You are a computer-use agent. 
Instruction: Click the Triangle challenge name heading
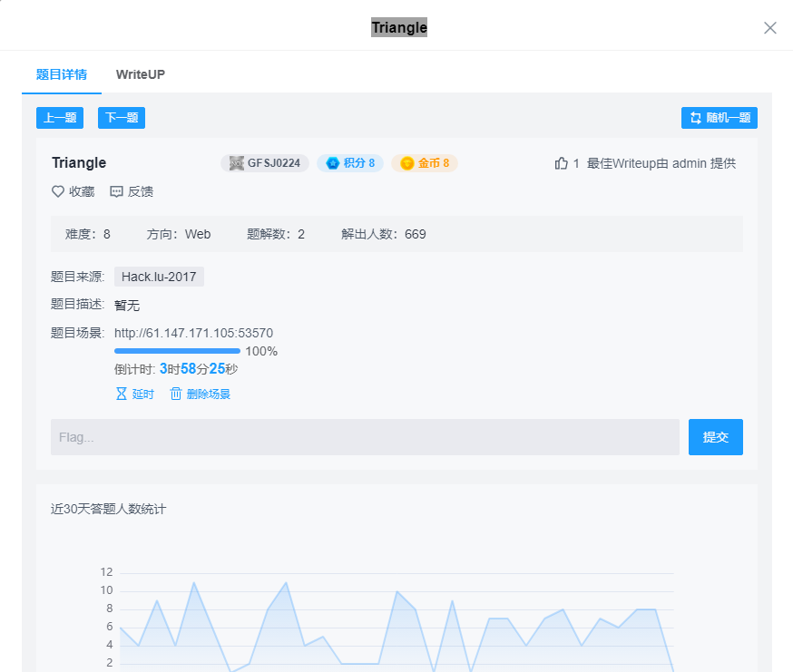pos(79,163)
